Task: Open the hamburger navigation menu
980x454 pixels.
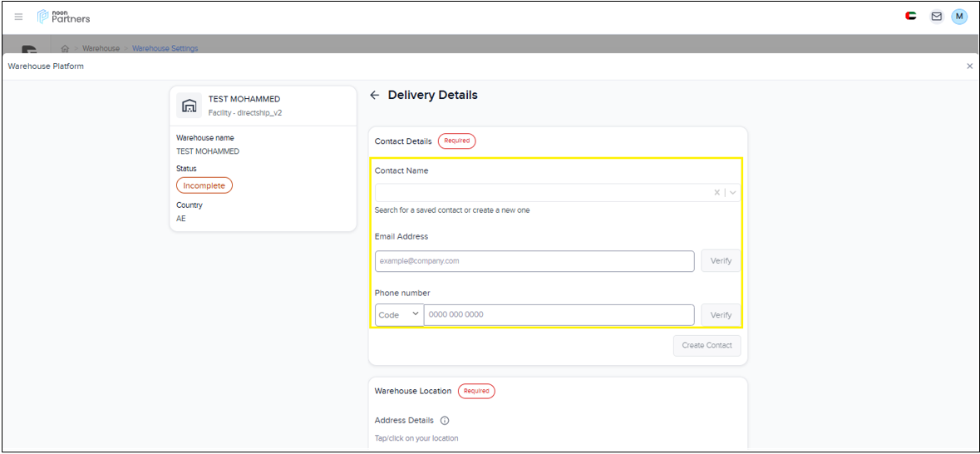Action: (18, 17)
